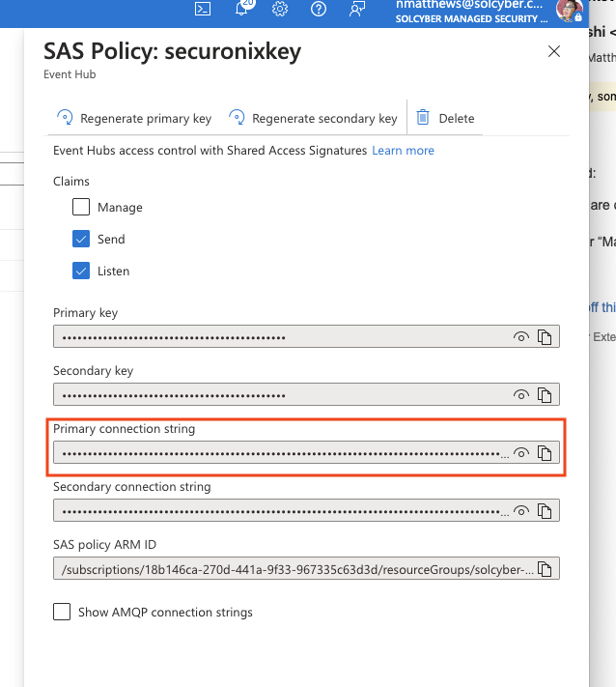
Task: Click Regenerate secondary key
Action: (x=313, y=119)
